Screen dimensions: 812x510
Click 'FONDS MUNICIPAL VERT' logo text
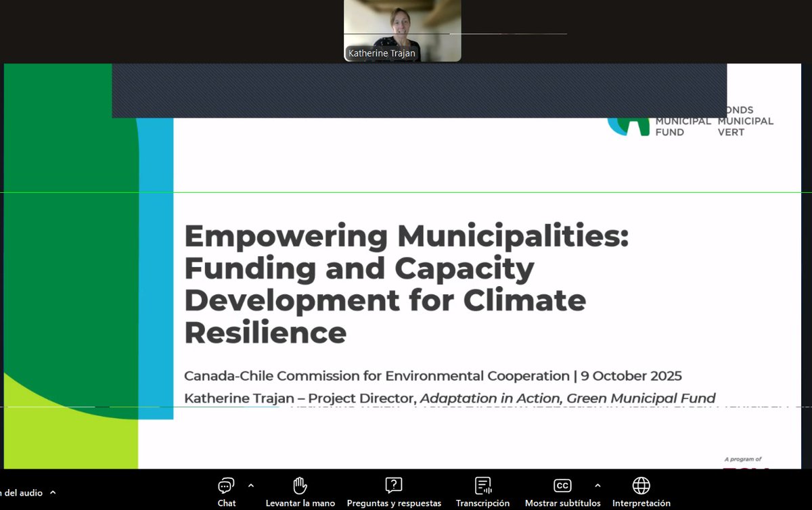click(746, 120)
